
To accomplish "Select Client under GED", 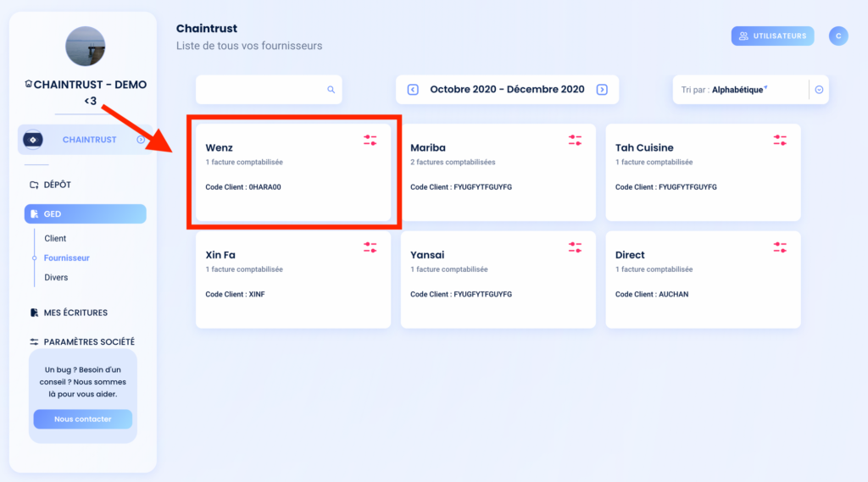I will (55, 239).
